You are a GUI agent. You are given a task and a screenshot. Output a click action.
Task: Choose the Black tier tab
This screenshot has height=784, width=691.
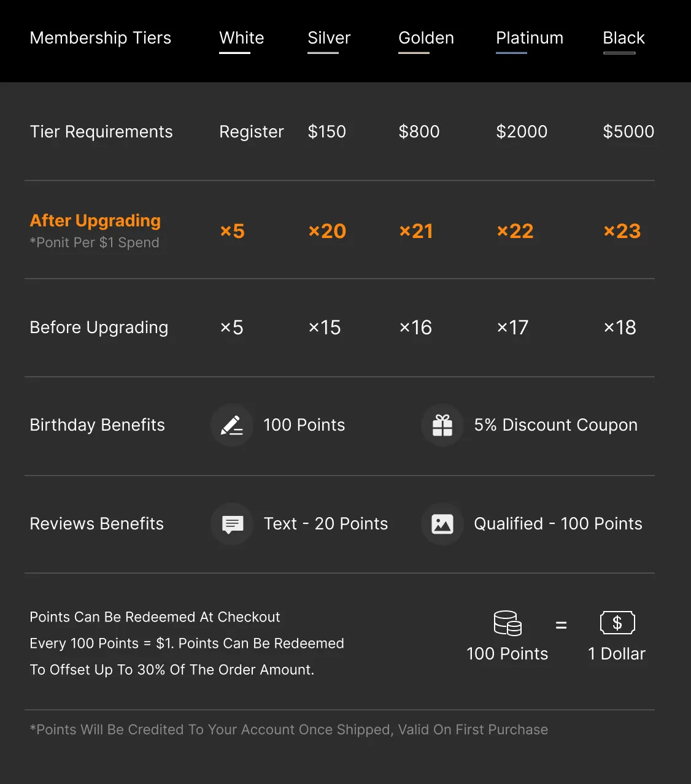coord(623,38)
